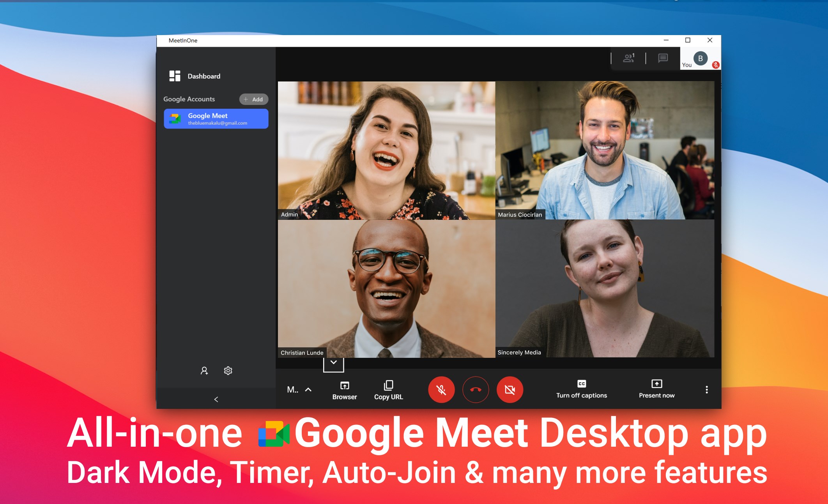The image size is (828, 504).
Task: Hang up with red phone button
Action: point(476,389)
